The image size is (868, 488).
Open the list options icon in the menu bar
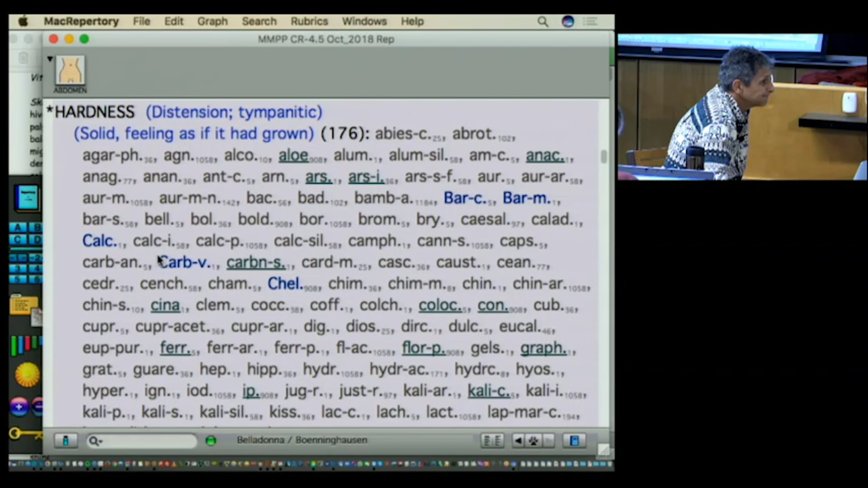pos(590,21)
